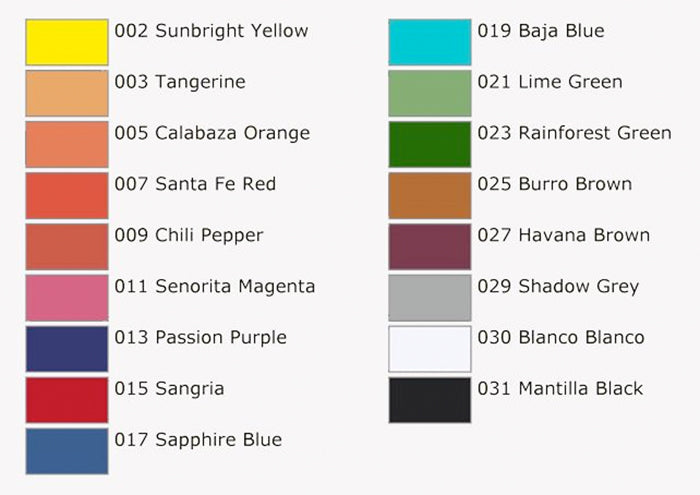This screenshot has height=495, width=700.
Task: Choose the Calabaza Orange swatch
Action: click(67, 145)
